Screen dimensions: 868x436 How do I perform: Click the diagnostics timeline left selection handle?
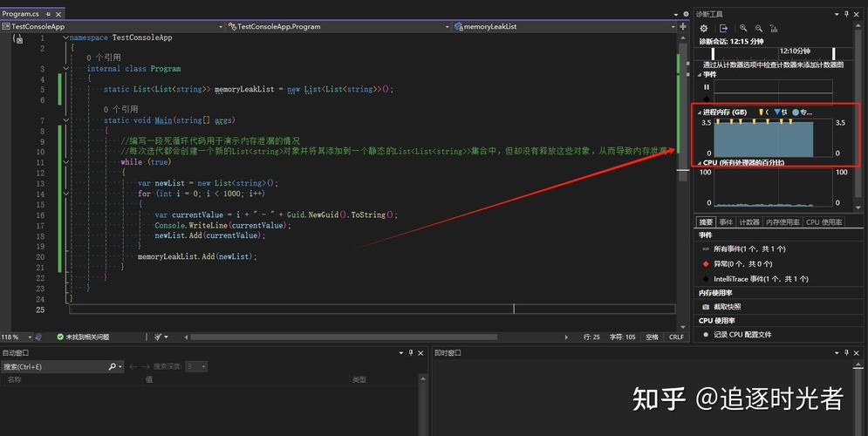pyautogui.click(x=713, y=54)
